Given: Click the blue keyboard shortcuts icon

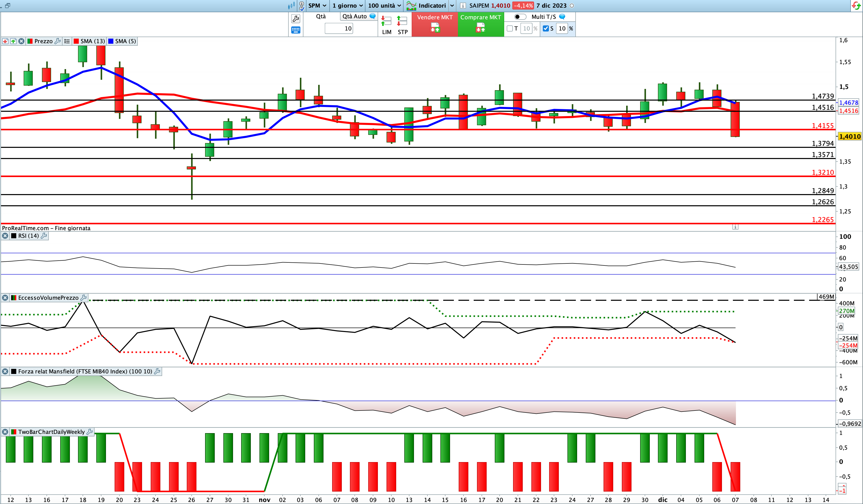Looking at the screenshot, I should pos(296,30).
